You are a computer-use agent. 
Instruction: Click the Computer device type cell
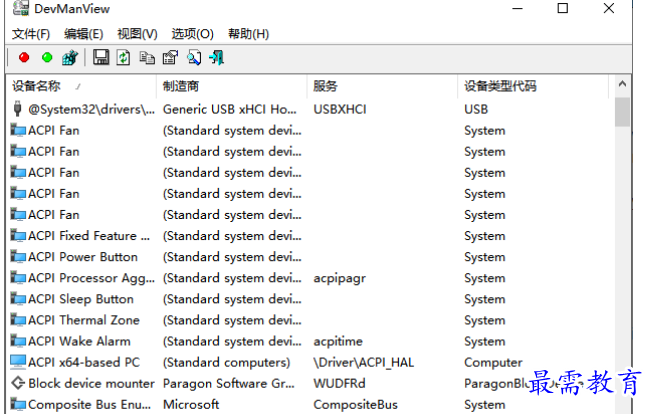click(493, 362)
